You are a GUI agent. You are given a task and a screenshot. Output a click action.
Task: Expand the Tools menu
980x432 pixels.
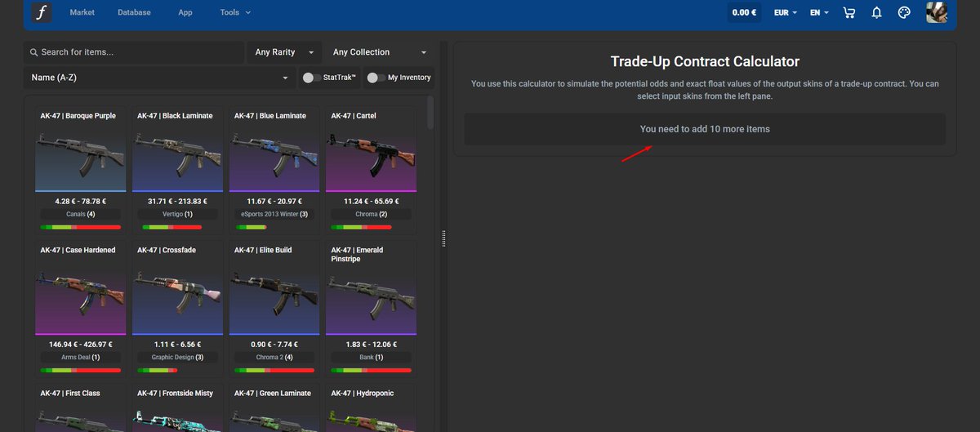click(x=235, y=12)
